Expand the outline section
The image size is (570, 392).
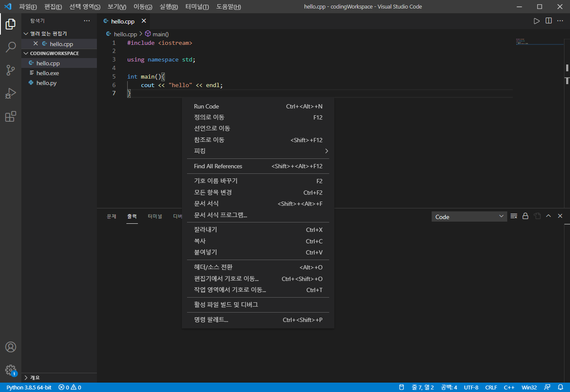coord(59,377)
